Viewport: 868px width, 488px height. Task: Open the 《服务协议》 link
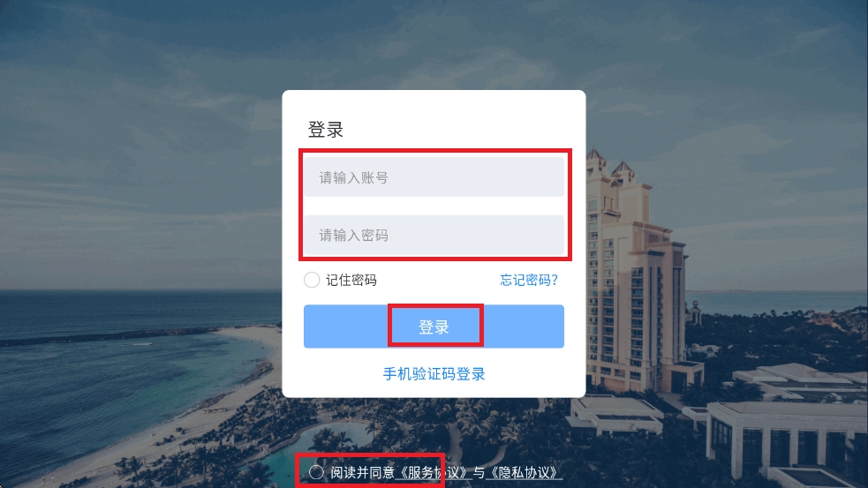(433, 472)
